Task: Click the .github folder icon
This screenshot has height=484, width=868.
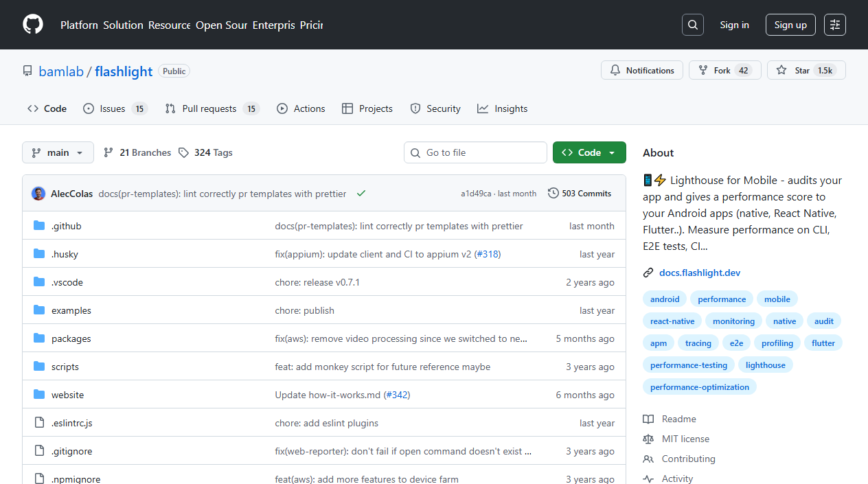Action: 39,226
